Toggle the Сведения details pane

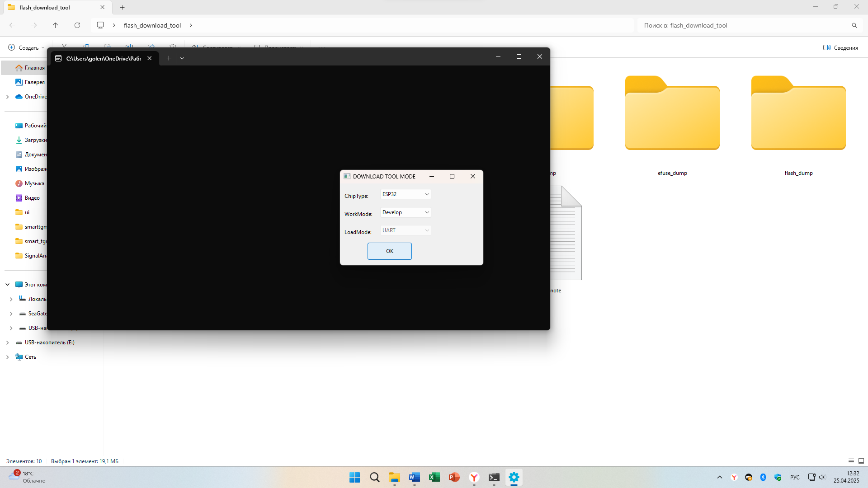(840, 47)
